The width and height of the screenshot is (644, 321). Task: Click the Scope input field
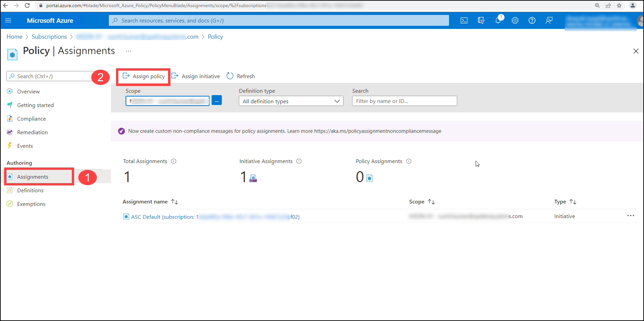(168, 101)
